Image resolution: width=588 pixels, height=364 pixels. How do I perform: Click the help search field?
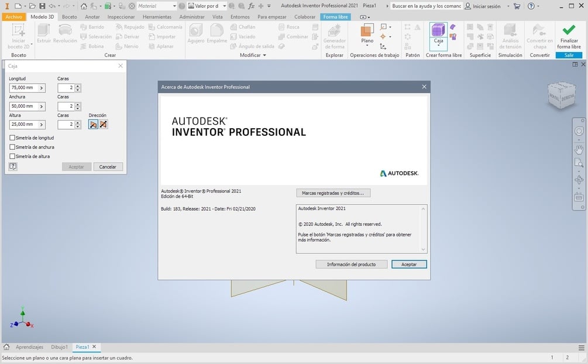pyautogui.click(x=426, y=6)
